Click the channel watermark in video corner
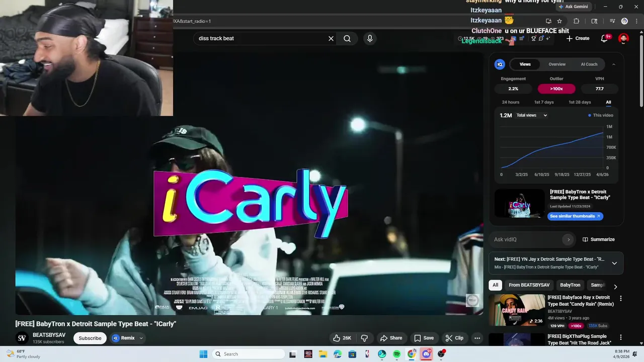This screenshot has height=362, width=644. [472, 300]
